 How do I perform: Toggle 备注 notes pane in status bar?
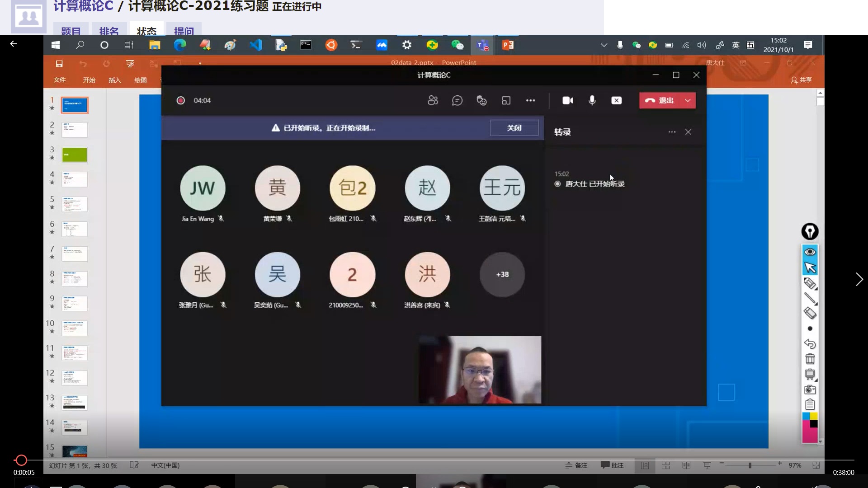tap(576, 465)
